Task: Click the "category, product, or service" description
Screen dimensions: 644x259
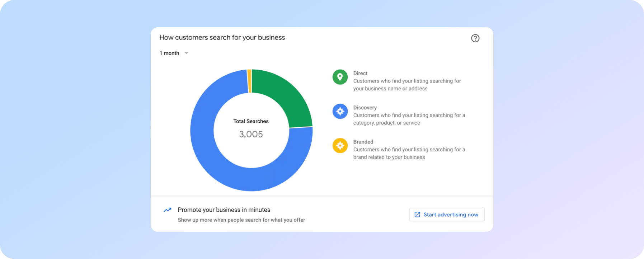Action: tap(409, 119)
